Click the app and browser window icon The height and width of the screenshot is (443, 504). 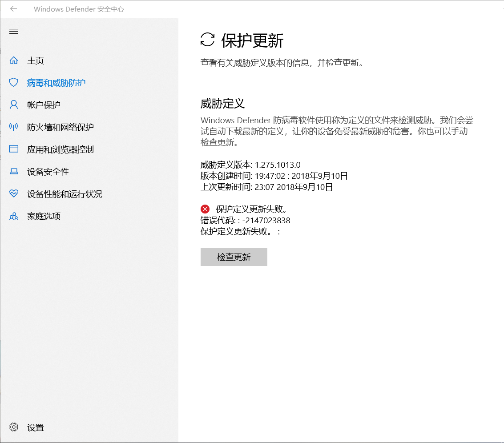point(14,149)
